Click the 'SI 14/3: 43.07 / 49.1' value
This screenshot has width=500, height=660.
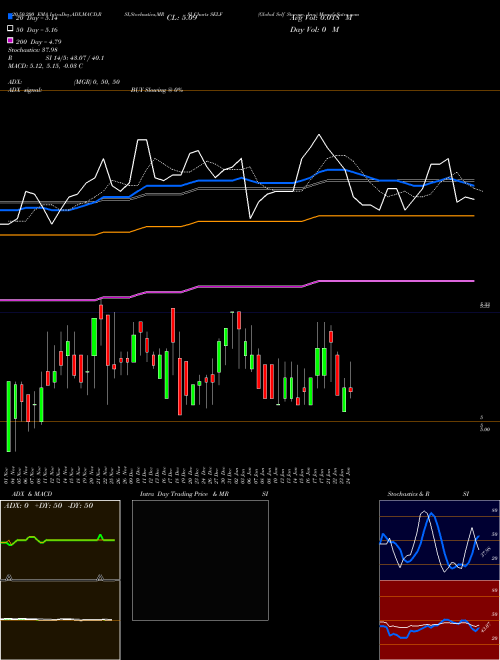74,58
